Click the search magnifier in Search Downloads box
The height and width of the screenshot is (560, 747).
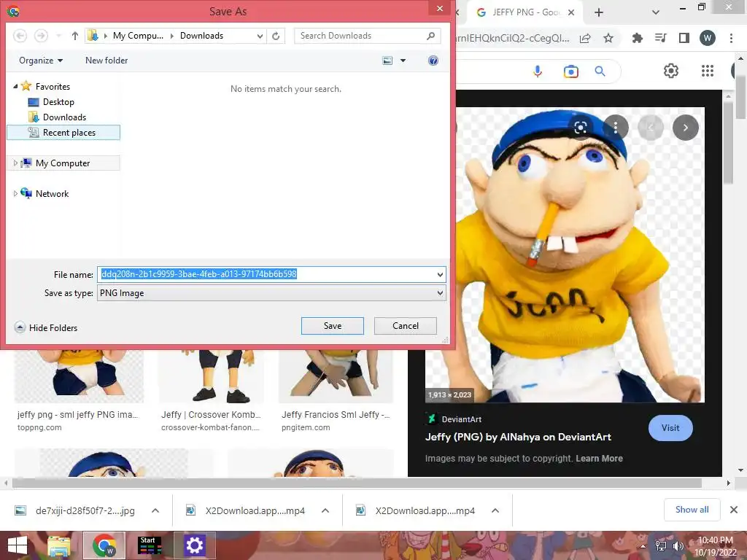tap(430, 36)
